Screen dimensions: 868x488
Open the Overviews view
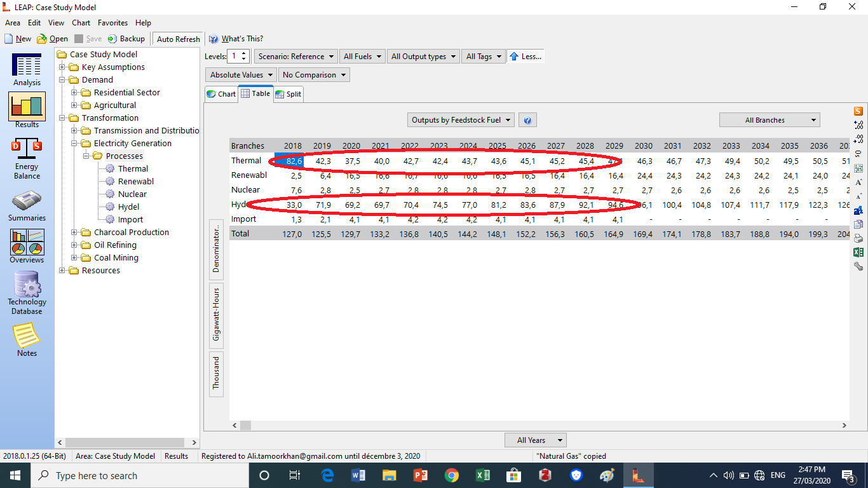(27, 247)
